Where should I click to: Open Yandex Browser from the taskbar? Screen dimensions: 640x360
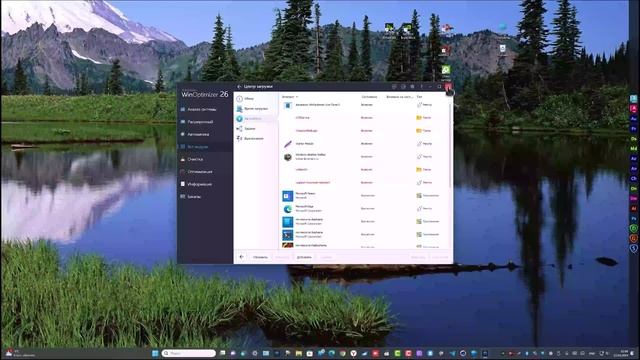pos(353,353)
